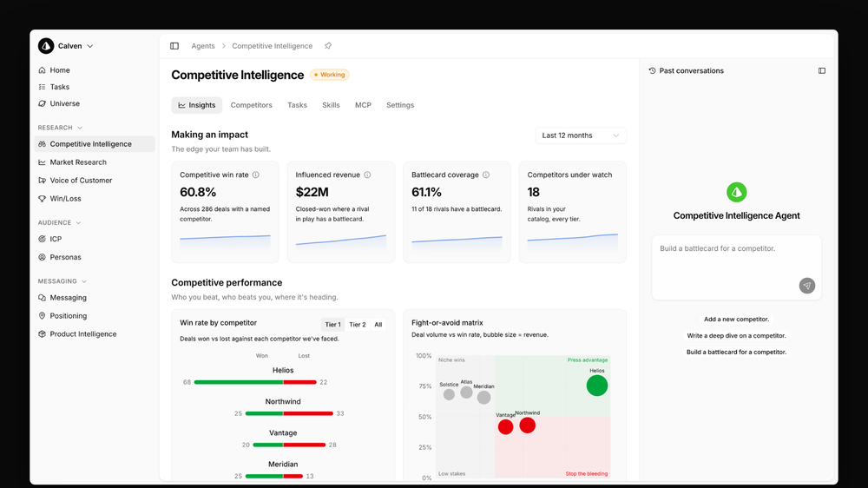This screenshot has width=868, height=488.
Task: Open the Last 12 months dropdown
Action: (x=581, y=135)
